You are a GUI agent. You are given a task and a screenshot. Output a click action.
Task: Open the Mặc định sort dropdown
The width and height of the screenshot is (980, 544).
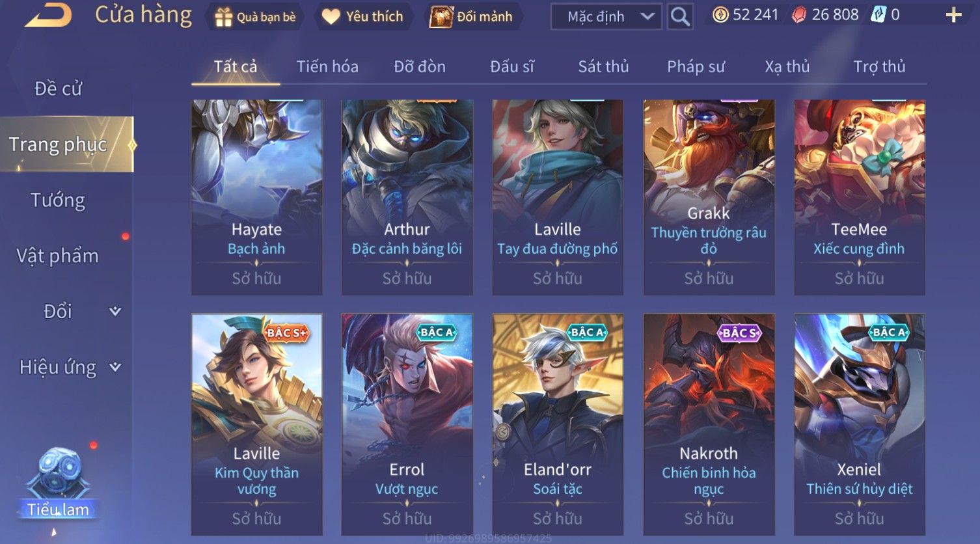pyautogui.click(x=606, y=16)
